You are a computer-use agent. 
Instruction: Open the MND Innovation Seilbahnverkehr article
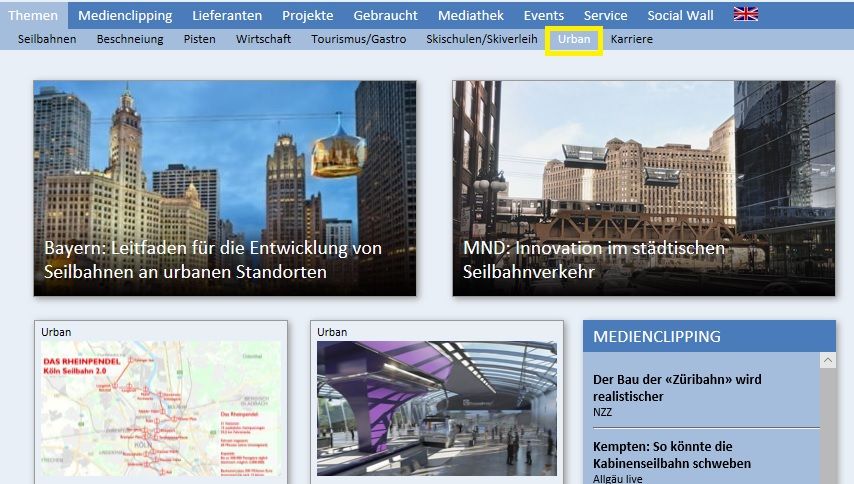(x=643, y=188)
